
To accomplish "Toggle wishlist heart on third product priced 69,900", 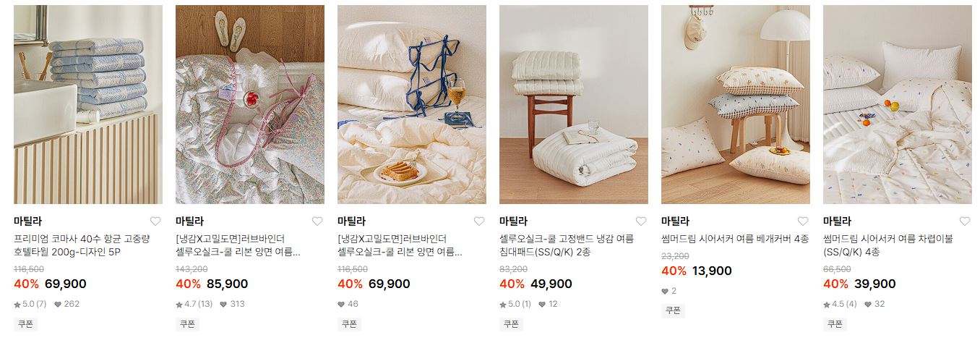I will (x=479, y=221).
